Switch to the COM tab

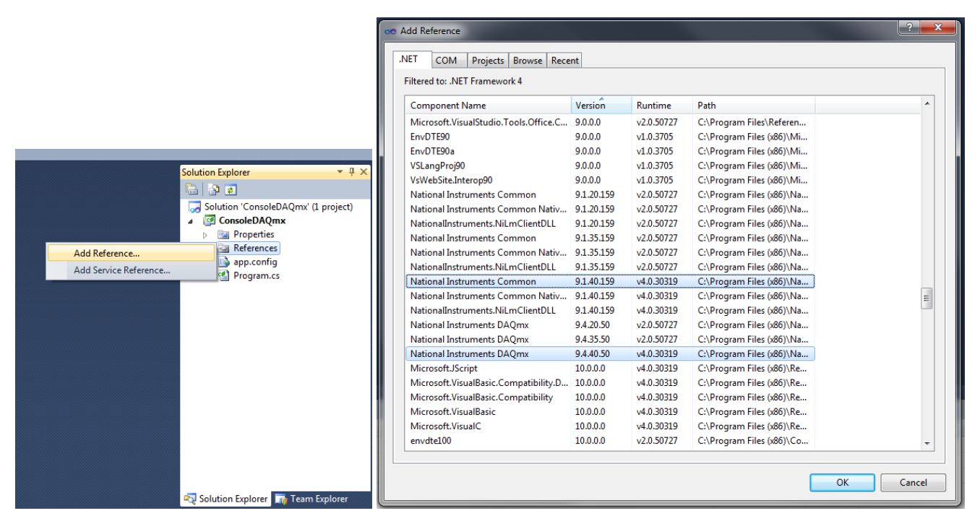pyautogui.click(x=446, y=61)
